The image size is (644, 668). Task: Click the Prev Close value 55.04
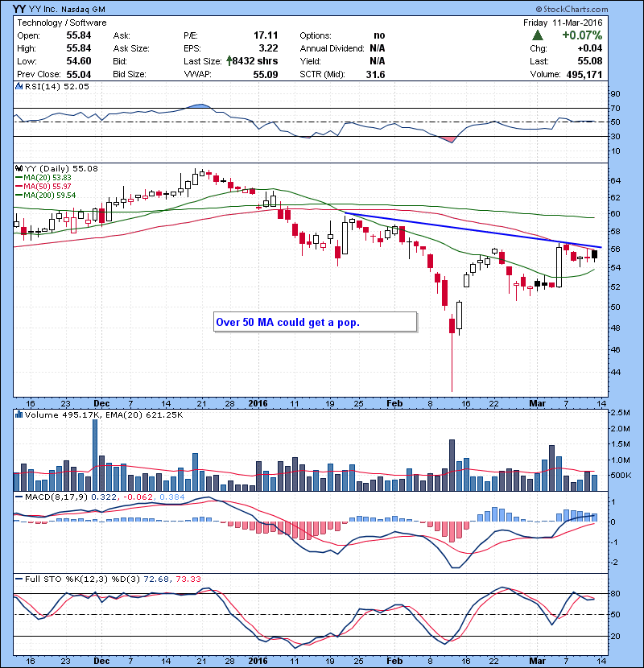coord(79,75)
